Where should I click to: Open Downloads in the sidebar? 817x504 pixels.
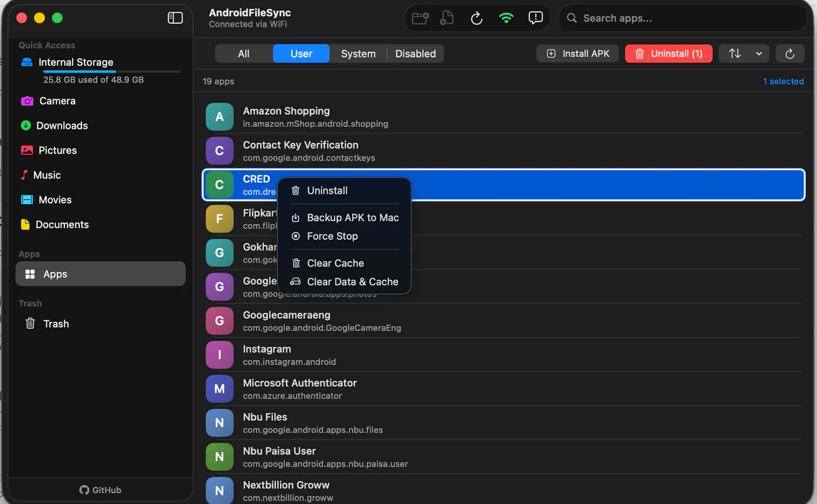[101, 125]
